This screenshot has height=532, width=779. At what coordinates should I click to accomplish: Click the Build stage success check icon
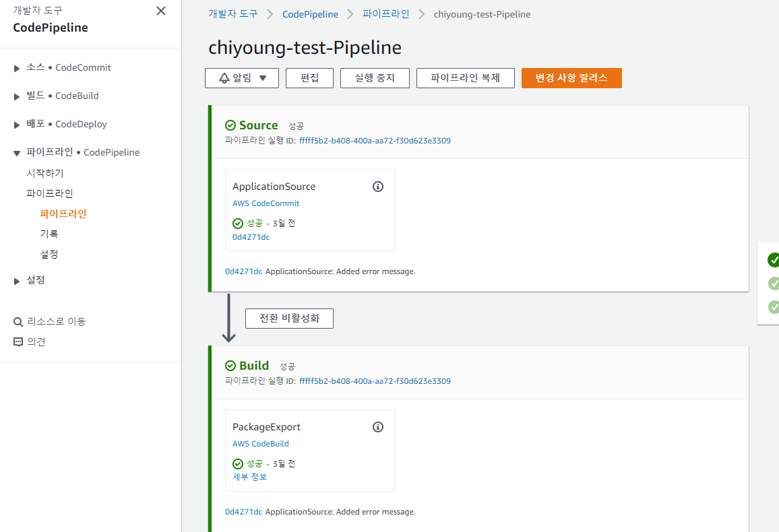click(x=230, y=366)
